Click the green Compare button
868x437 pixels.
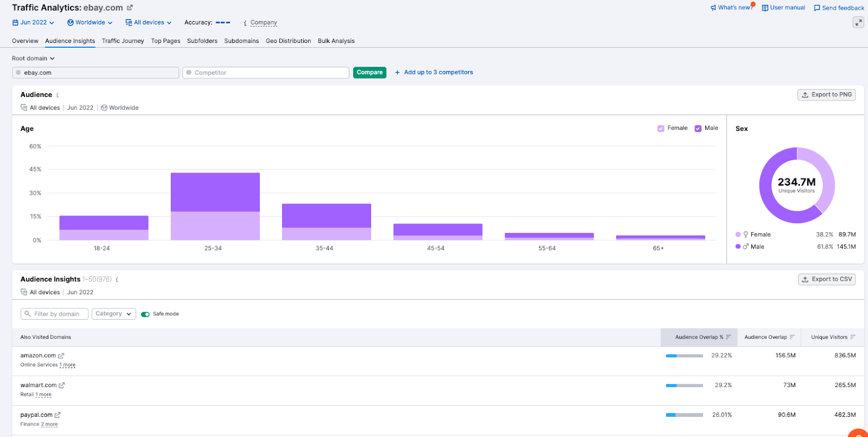point(370,73)
